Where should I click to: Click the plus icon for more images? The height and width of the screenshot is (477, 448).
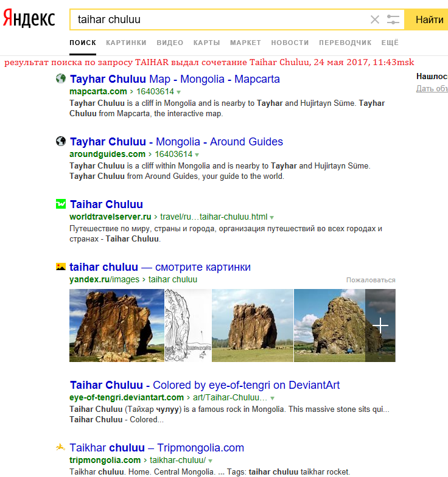[380, 326]
